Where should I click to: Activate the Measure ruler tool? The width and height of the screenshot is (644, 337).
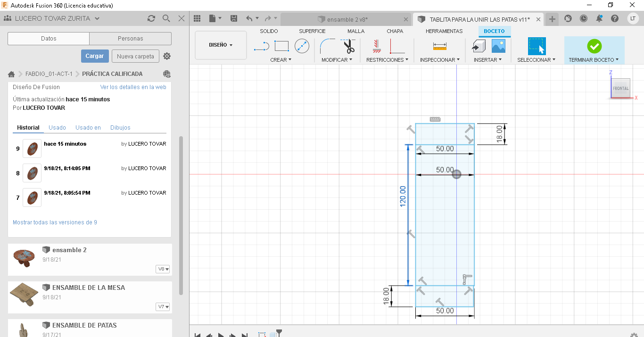coord(439,46)
